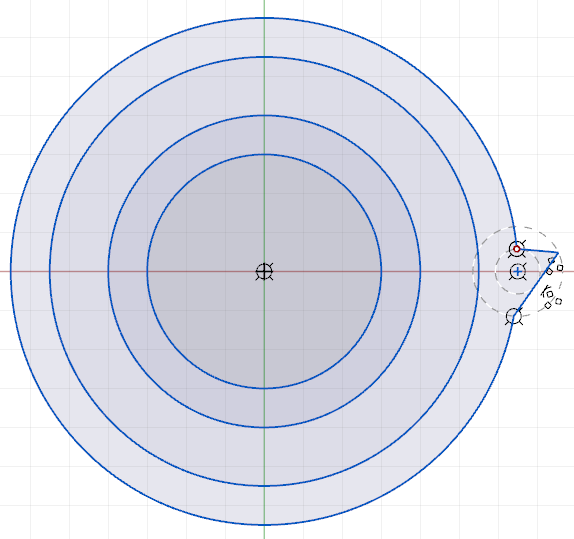Select the sharp corner vertex of the notch
The height and width of the screenshot is (539, 574).
558,253
